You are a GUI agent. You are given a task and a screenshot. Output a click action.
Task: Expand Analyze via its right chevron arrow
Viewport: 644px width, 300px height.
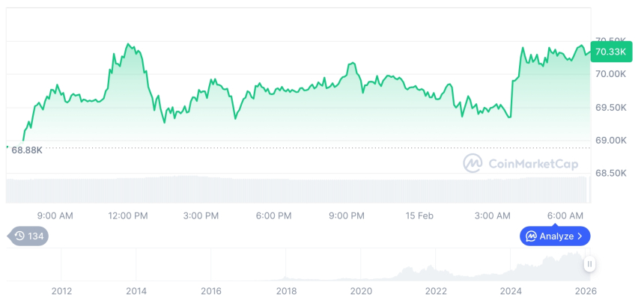580,236
